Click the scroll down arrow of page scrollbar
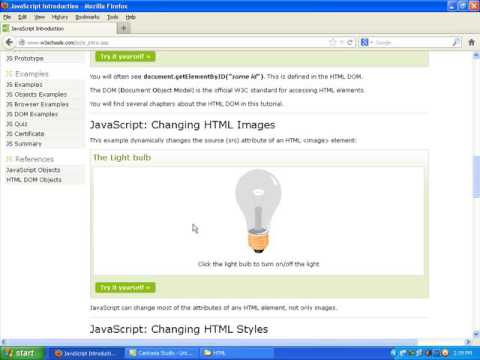 [476, 334]
